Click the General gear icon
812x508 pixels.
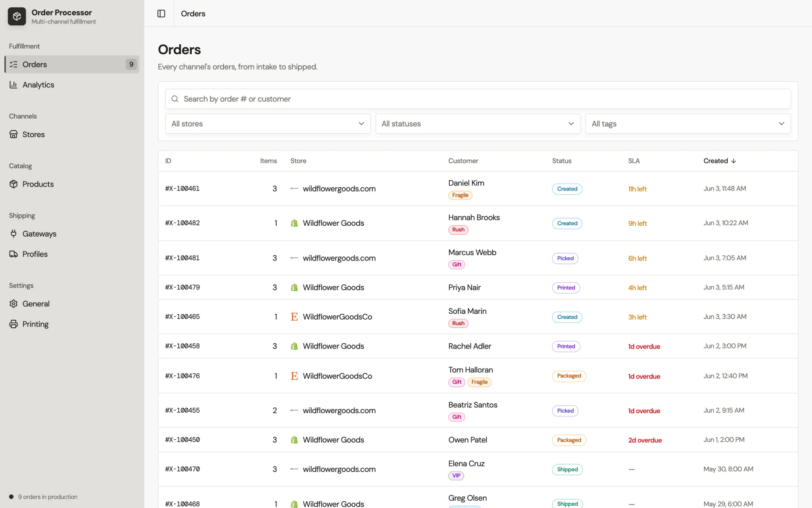[14, 304]
